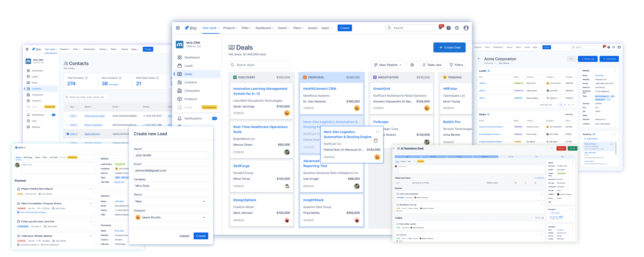Viewport: 644px width, 257px height.
Task: Click Add a note box in LEAD-1
Action: tap(58, 168)
